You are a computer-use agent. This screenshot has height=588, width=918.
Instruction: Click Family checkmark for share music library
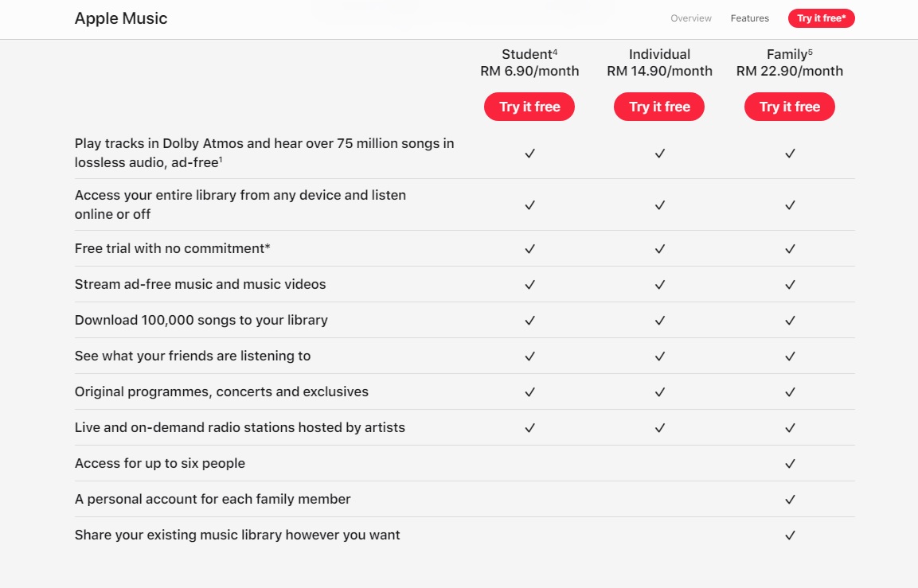[790, 535]
